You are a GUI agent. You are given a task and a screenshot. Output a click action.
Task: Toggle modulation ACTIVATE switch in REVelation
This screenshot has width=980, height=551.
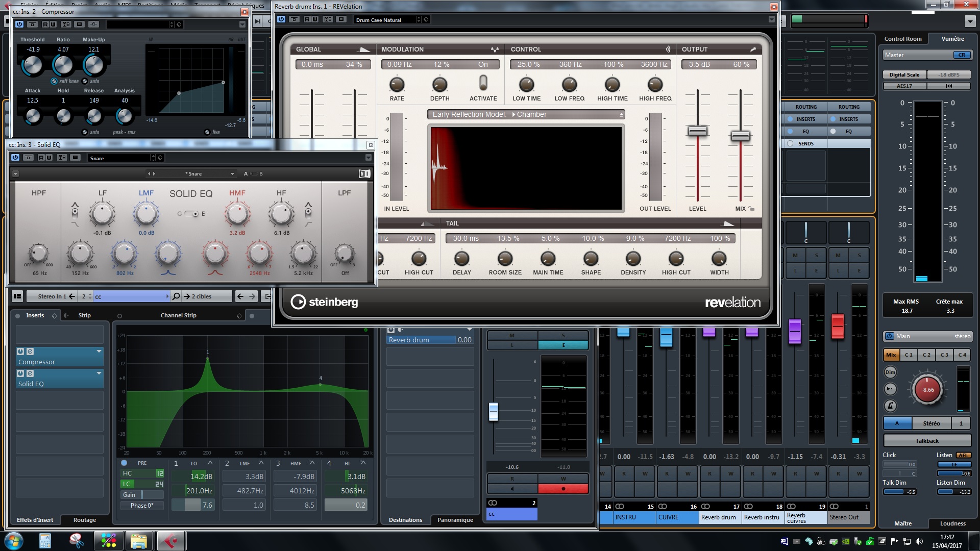click(483, 83)
